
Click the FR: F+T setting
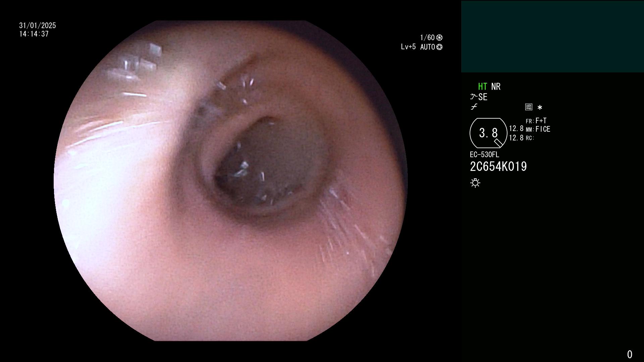pos(536,121)
